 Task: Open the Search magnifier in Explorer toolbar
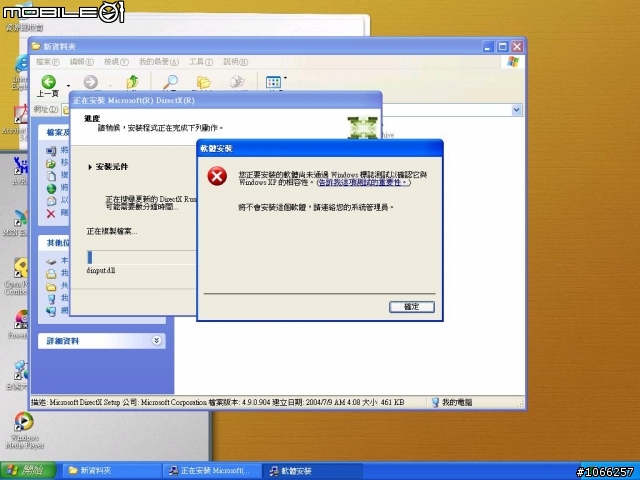coord(170,82)
